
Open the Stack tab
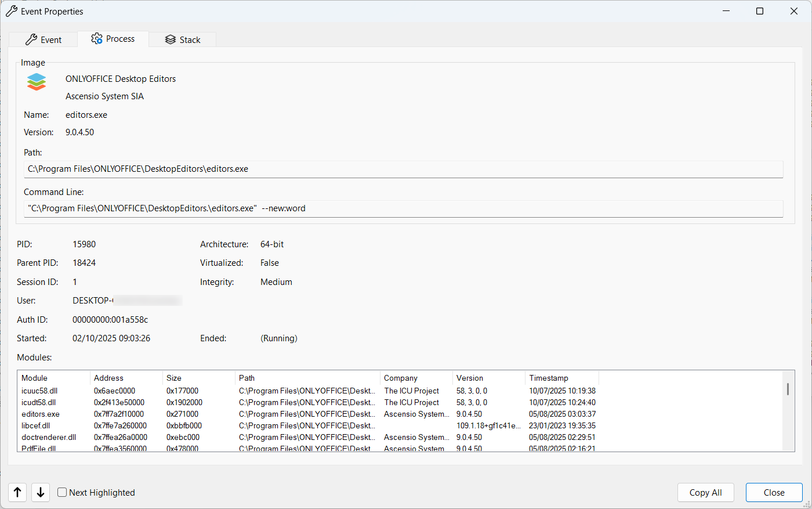183,39
